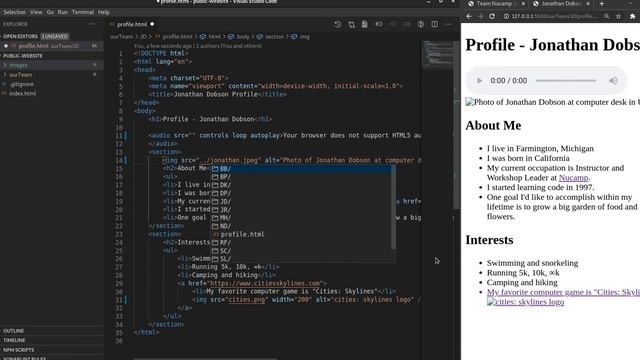
Task: Click the open file icon in editor toolbar
Action: pyautogui.click(x=364, y=24)
